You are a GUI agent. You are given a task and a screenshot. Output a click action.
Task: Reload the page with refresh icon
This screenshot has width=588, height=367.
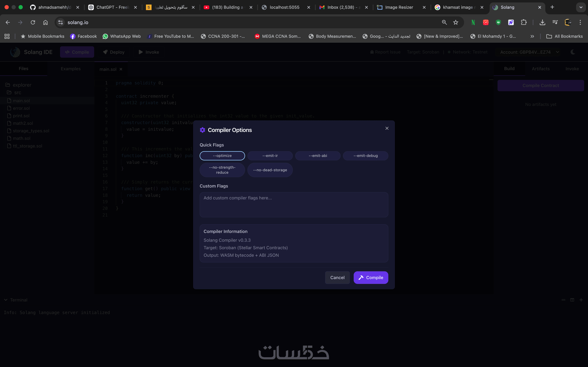[33, 22]
